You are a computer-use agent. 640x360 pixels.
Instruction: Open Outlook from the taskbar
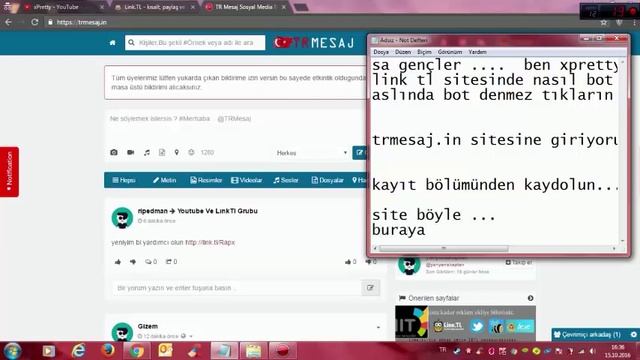(165, 351)
